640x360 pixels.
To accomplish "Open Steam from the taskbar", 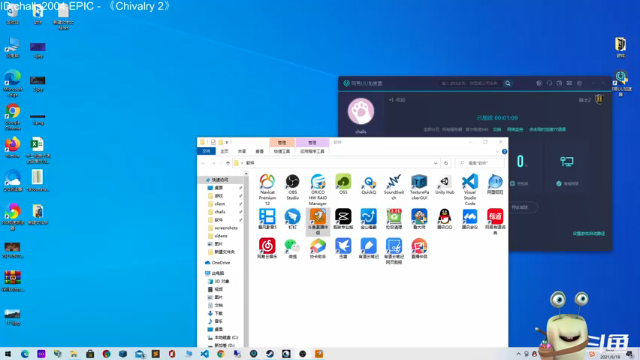I will [270, 354].
